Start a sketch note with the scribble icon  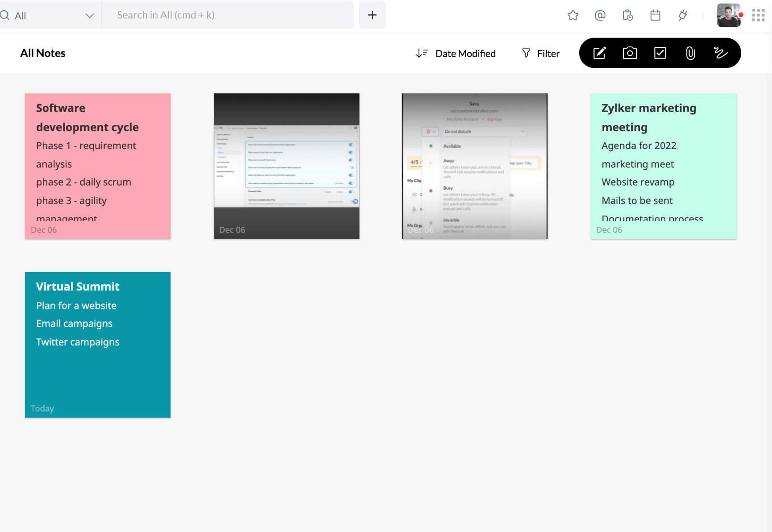[721, 53]
